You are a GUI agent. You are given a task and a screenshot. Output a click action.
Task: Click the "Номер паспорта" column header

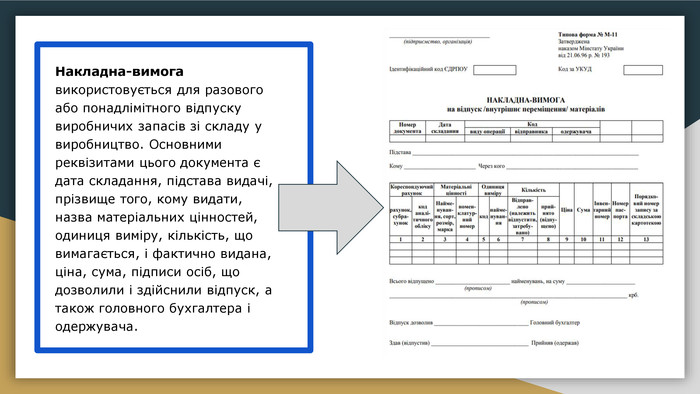pos(620,209)
